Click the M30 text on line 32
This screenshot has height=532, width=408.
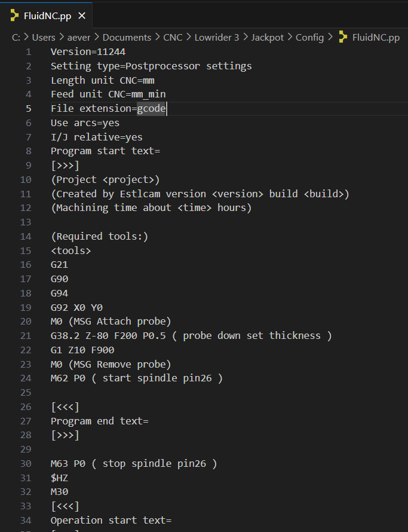tap(62, 491)
